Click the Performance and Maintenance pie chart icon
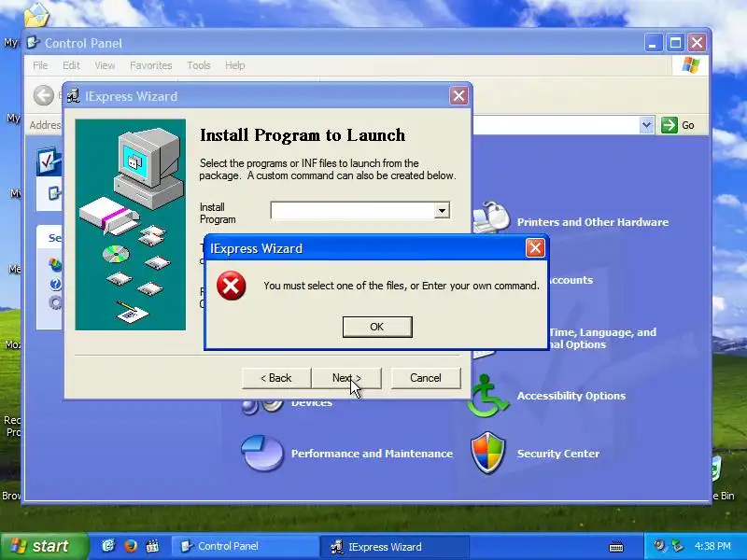The height and width of the screenshot is (560, 747). tap(261, 453)
